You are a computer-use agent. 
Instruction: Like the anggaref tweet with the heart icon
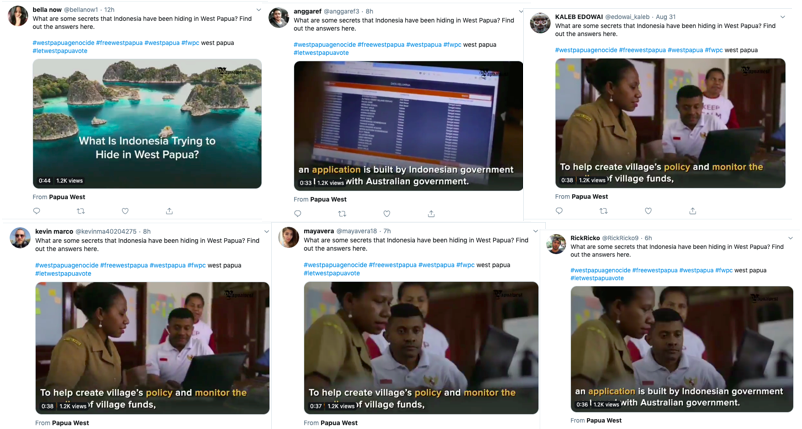point(387,214)
